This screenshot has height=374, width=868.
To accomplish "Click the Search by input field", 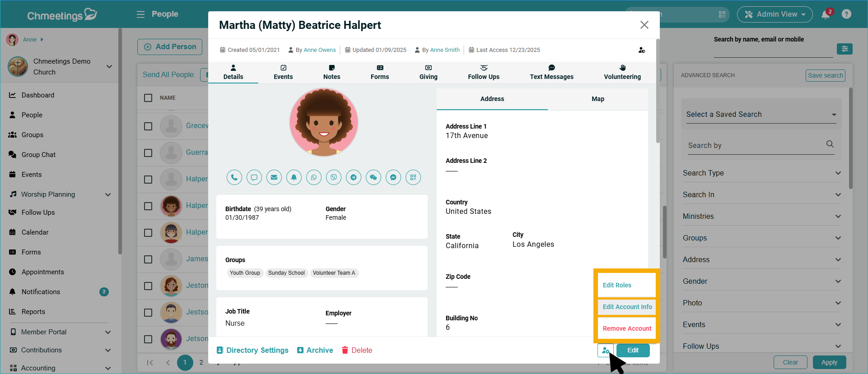I will pyautogui.click(x=754, y=145).
